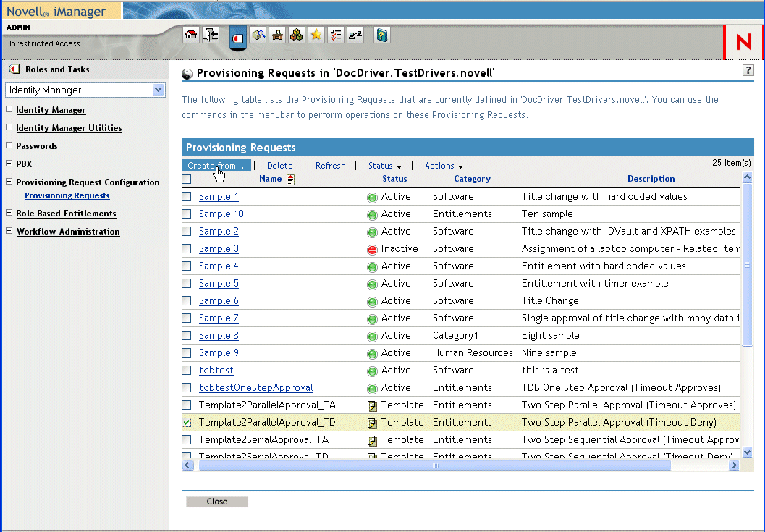Open the Sample 10 provisioning request link
Screen dimensions: 765x532
221,214
